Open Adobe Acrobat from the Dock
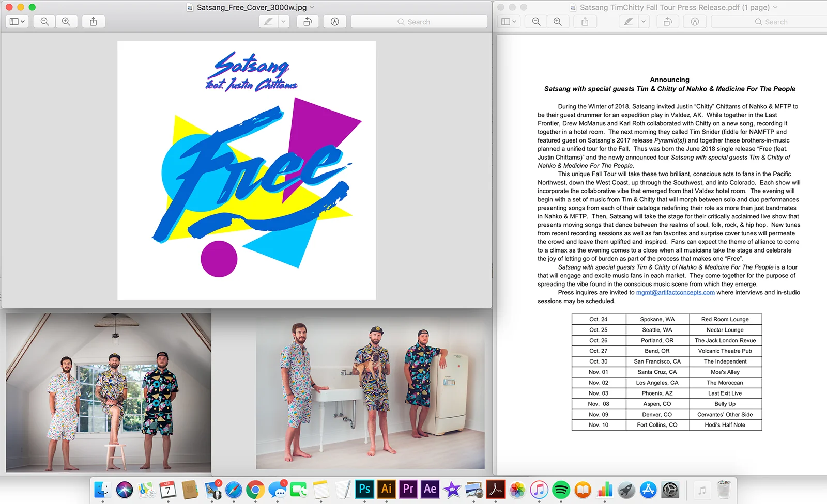 (x=496, y=489)
